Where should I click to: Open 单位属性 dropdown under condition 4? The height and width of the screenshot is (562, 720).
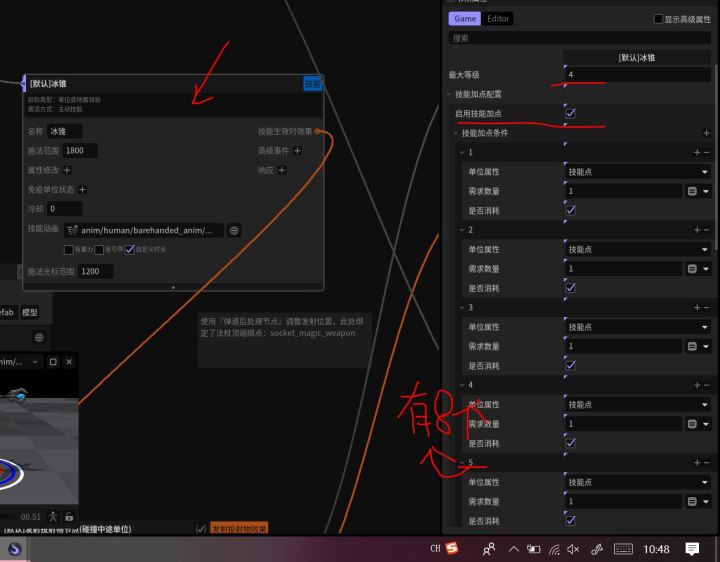click(637, 405)
